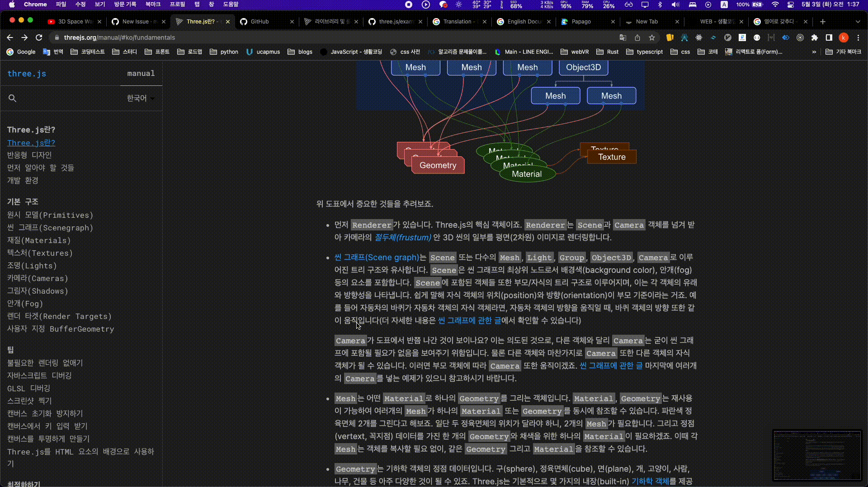This screenshot has width=868, height=487.
Task: Open the 씬 그래프(Scenegraph) sidebar link
Action: point(50,228)
